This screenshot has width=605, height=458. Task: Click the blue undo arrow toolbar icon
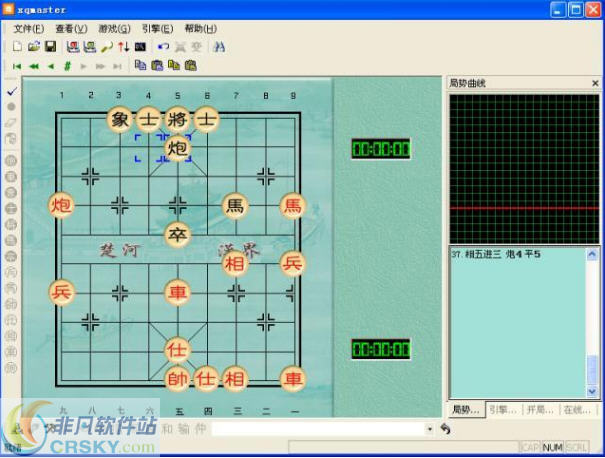(164, 47)
